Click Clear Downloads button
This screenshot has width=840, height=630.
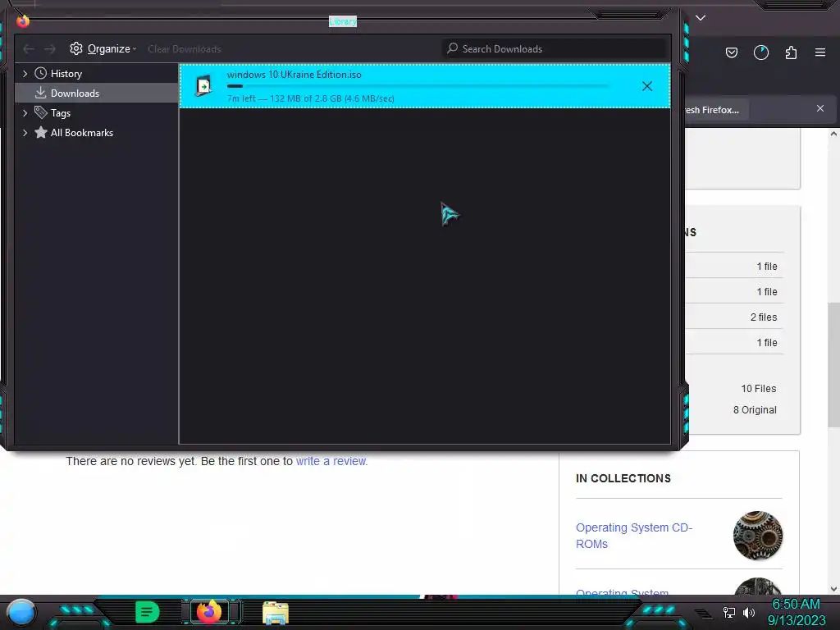(x=185, y=49)
